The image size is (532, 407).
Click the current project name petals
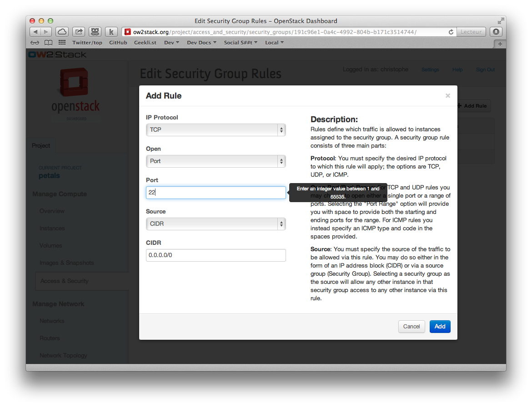click(x=49, y=175)
